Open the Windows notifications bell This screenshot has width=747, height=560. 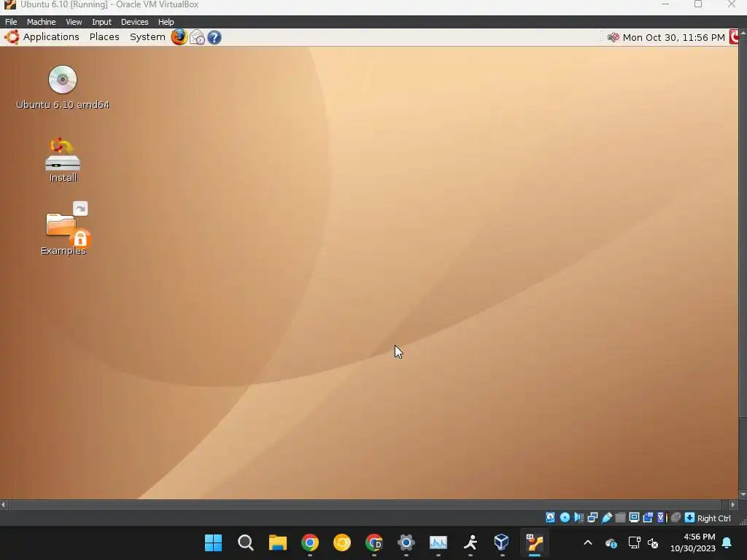(x=727, y=542)
